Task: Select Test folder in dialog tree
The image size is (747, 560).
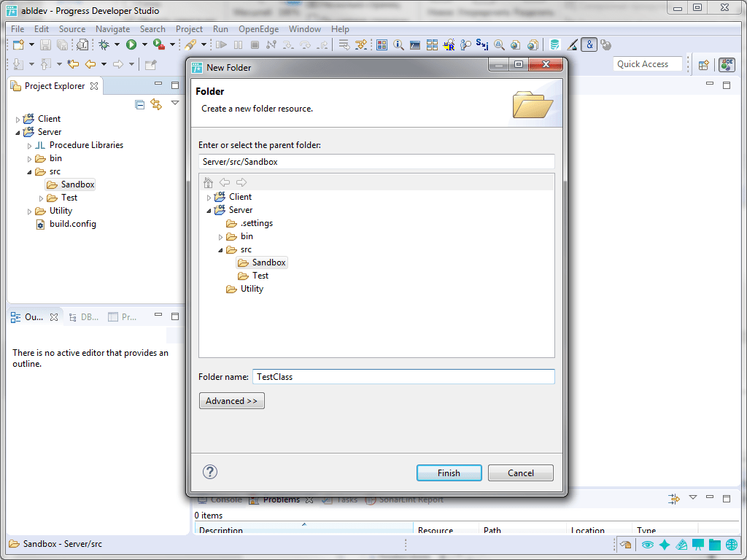Action: click(x=253, y=276)
